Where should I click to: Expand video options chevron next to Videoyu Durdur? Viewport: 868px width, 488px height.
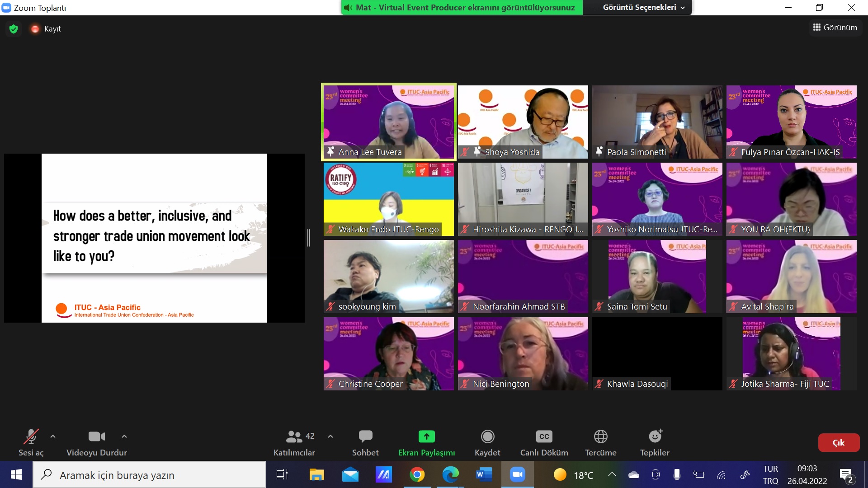click(124, 436)
